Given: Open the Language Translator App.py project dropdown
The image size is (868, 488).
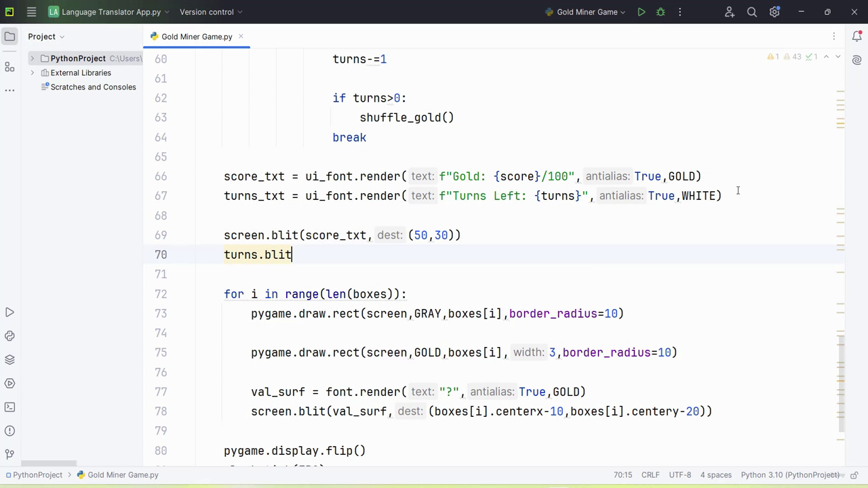Looking at the screenshot, I should click(110, 12).
